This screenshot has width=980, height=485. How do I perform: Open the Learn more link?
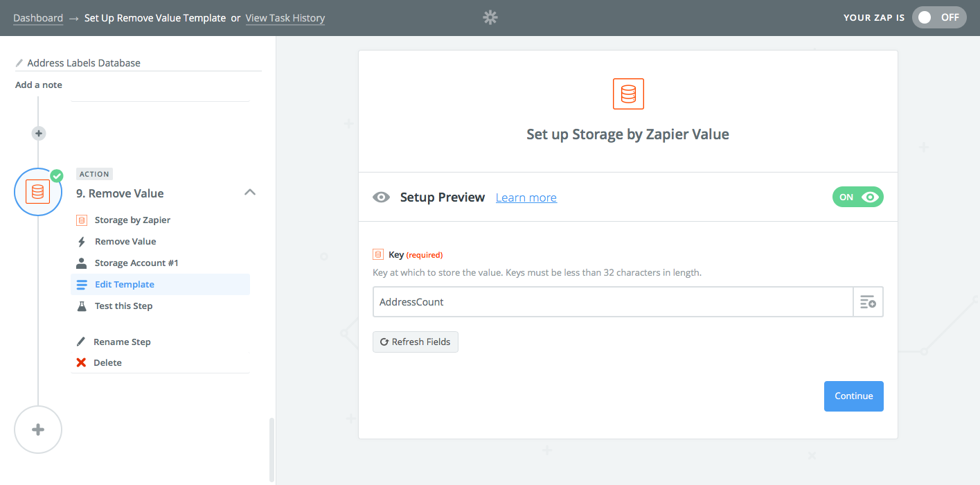tap(526, 197)
